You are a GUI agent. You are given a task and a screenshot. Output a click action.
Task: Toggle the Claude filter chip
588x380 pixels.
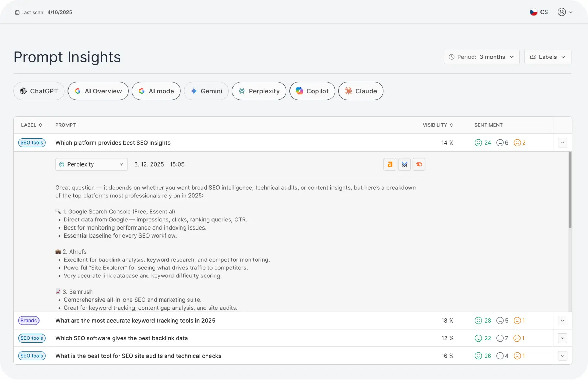coord(361,91)
